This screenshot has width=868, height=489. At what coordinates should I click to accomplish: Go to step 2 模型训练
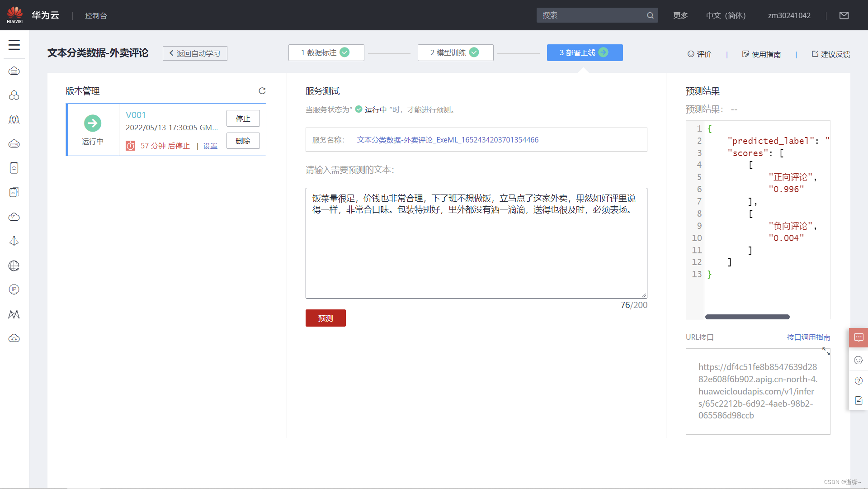click(x=455, y=52)
